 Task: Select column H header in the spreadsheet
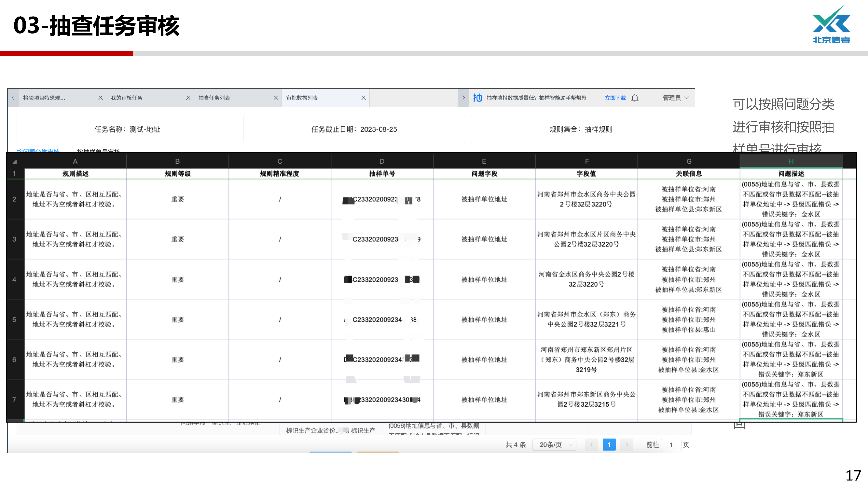tap(791, 161)
